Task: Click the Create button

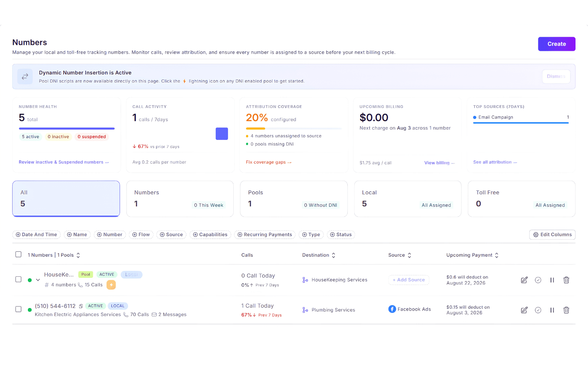Action: click(x=556, y=44)
